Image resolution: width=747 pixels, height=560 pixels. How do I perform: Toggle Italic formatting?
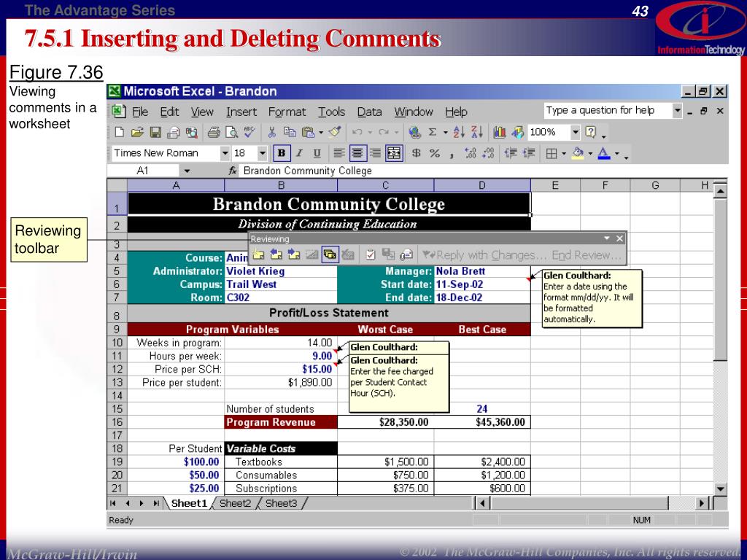[299, 153]
